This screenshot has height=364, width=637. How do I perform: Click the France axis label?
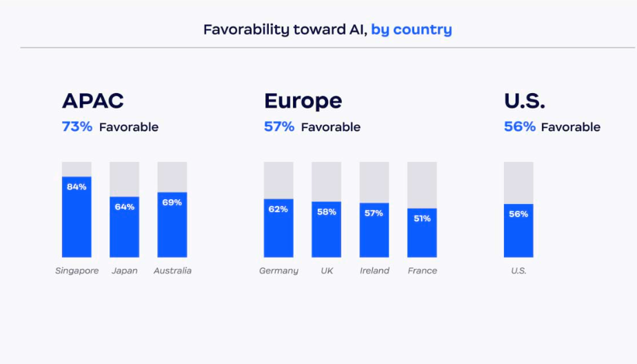422,271
